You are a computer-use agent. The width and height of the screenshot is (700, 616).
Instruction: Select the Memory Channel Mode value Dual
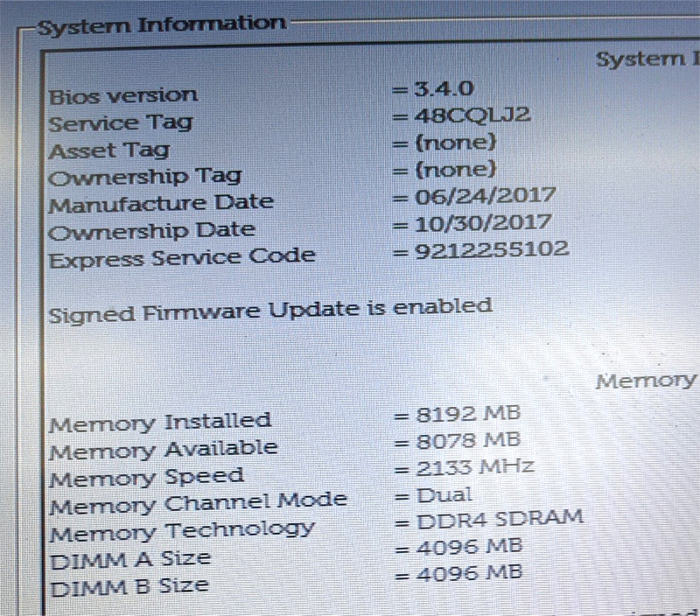coord(444,495)
